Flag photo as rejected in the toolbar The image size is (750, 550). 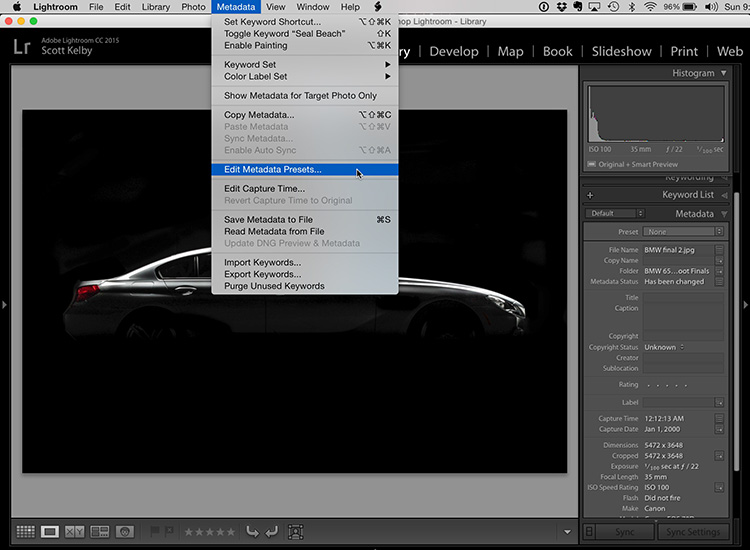(169, 531)
